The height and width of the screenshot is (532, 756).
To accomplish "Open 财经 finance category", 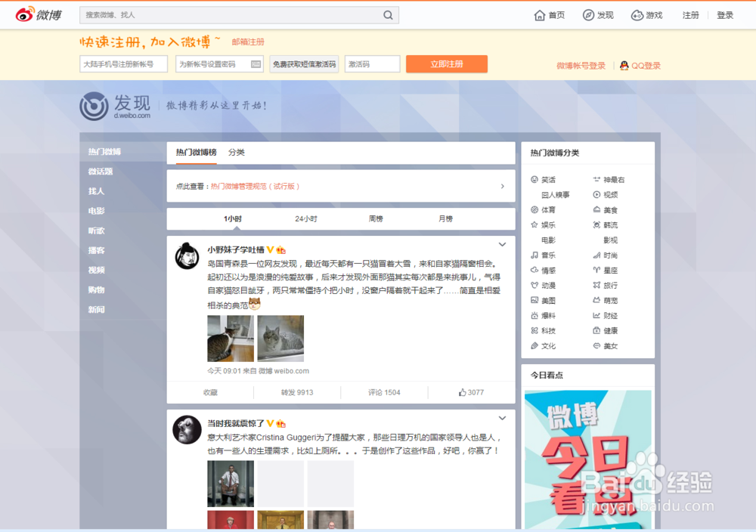I will tap(605, 316).
